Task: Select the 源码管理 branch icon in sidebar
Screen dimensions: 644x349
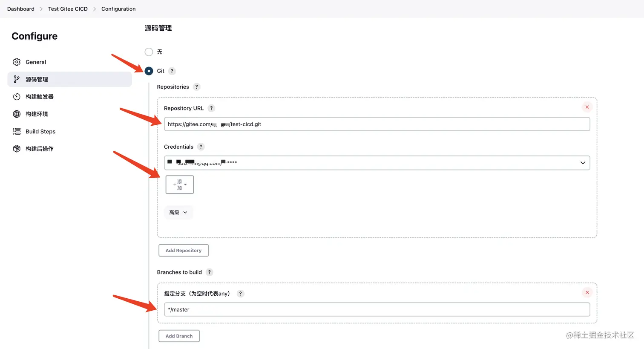Action: coord(17,79)
